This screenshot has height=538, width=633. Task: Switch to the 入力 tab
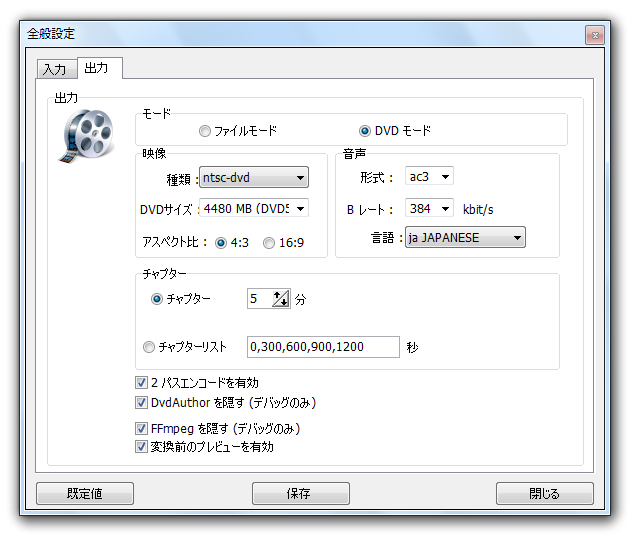click(x=56, y=69)
